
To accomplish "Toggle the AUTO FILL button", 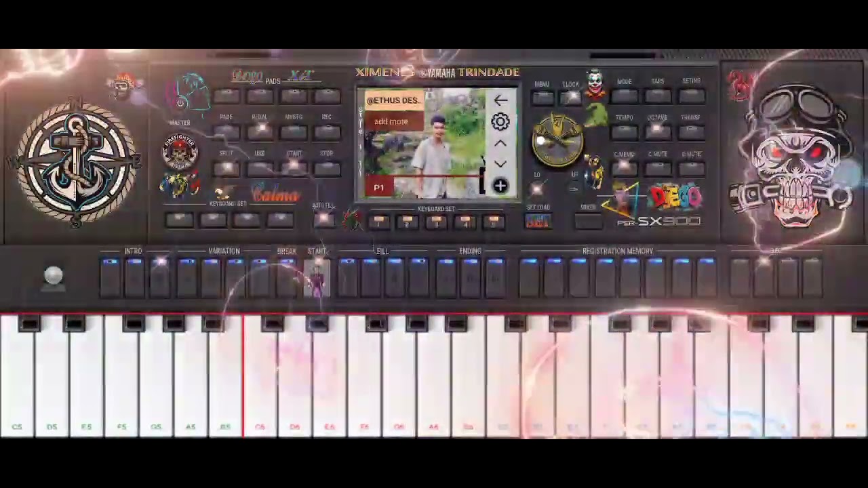I will pos(323,219).
